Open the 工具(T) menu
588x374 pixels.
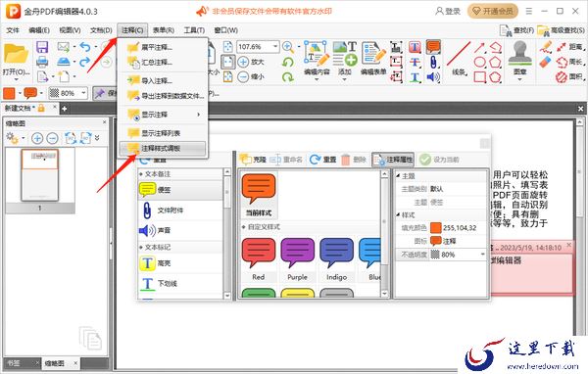point(194,30)
